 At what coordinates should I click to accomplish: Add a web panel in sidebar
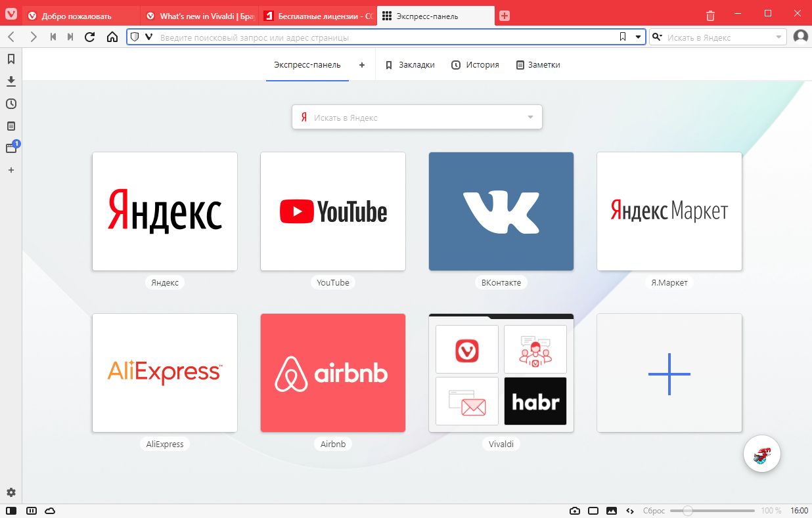click(11, 170)
